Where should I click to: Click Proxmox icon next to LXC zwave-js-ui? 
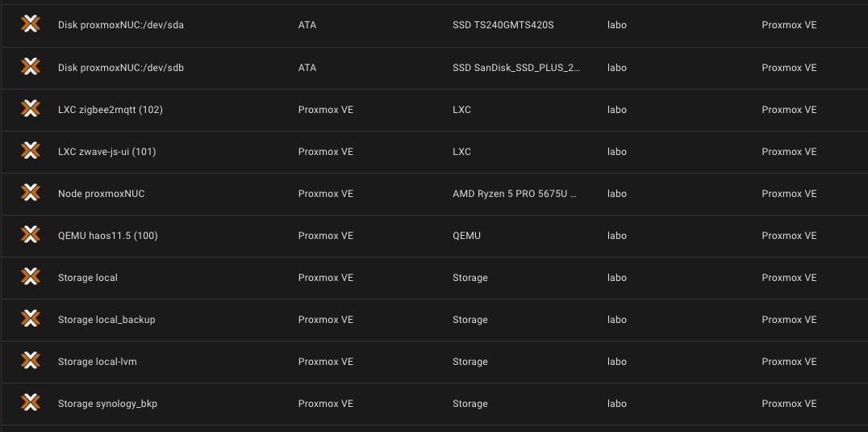pyautogui.click(x=31, y=151)
